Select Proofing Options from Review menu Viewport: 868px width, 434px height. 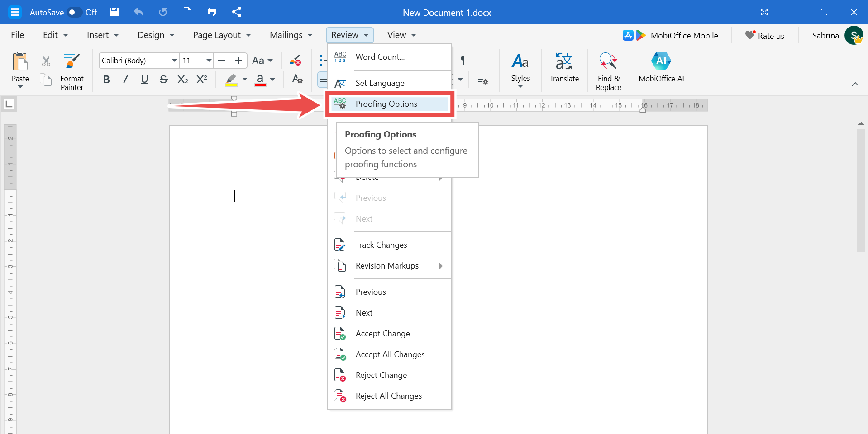[x=386, y=104]
